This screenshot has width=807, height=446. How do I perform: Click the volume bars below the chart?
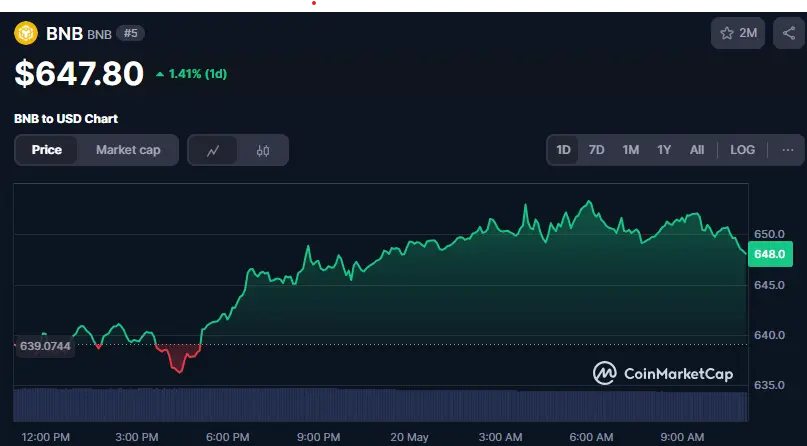(381, 405)
